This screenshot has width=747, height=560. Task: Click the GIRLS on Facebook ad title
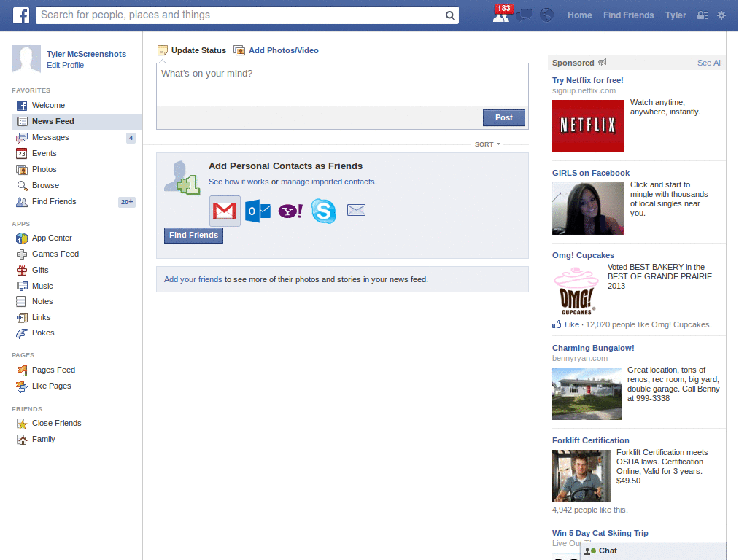coord(591,174)
